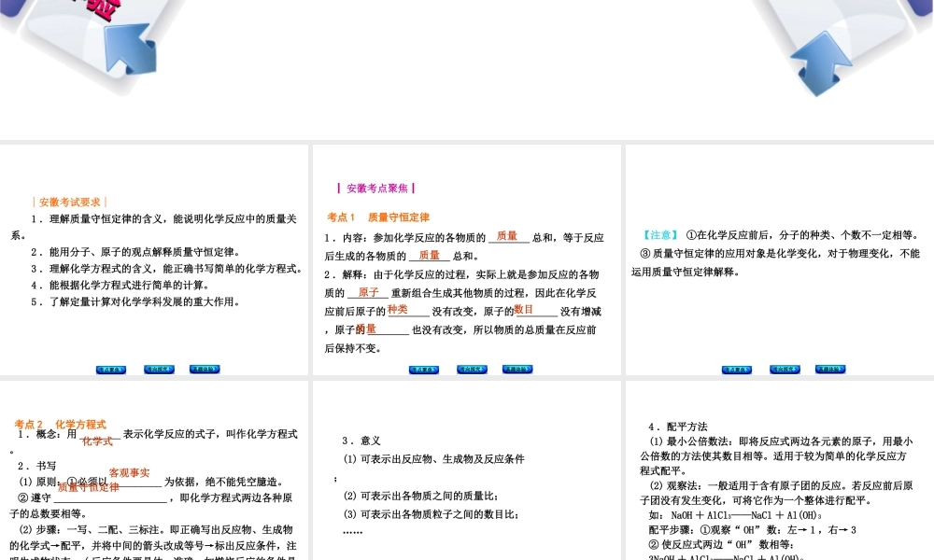Click the filled-in answer 种类
The image size is (934, 560).
pos(397,310)
